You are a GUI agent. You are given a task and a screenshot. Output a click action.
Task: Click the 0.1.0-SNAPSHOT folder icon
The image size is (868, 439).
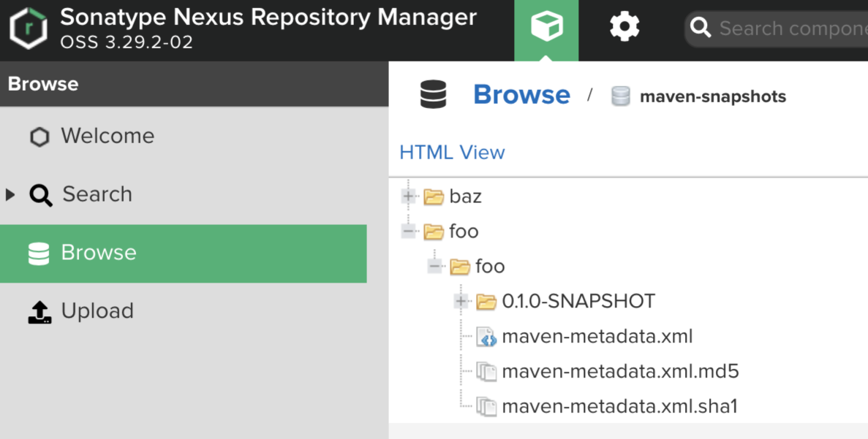click(486, 301)
